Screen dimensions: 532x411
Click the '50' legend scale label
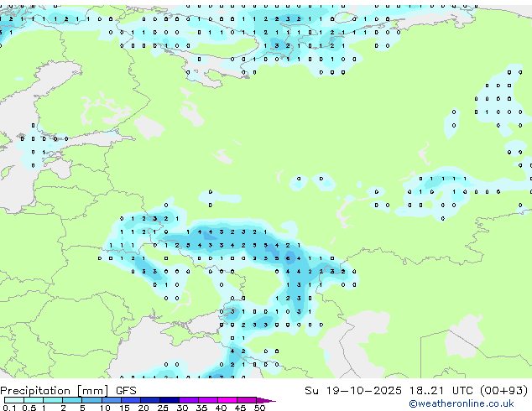pyautogui.click(x=259, y=408)
